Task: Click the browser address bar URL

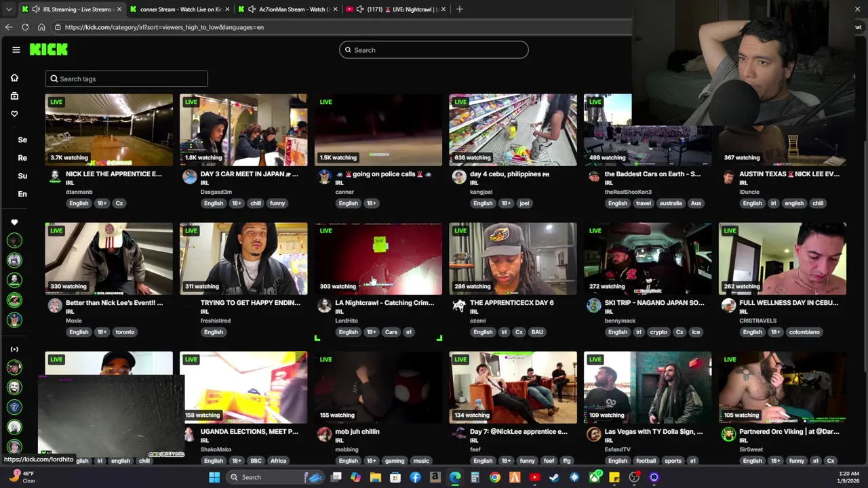Action: (x=165, y=27)
